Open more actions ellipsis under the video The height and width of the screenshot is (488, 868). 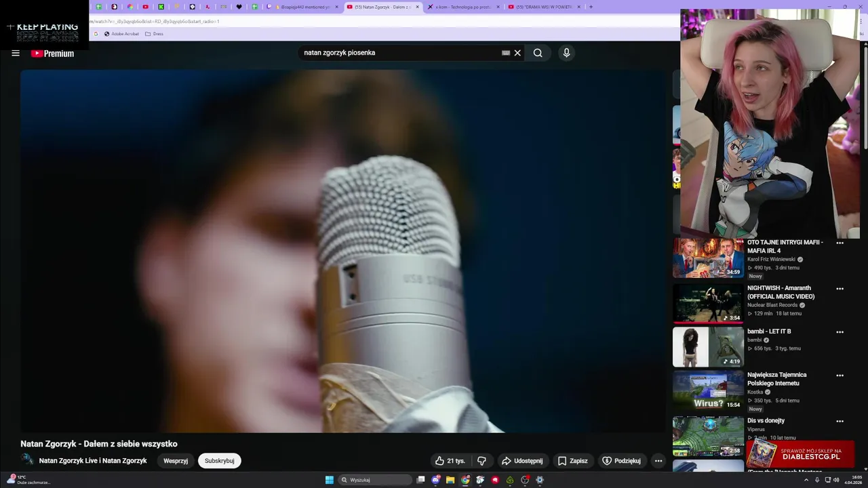click(x=658, y=461)
